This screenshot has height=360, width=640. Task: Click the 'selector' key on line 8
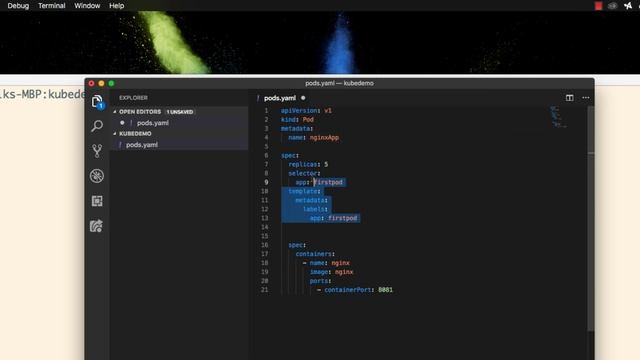tap(303, 173)
